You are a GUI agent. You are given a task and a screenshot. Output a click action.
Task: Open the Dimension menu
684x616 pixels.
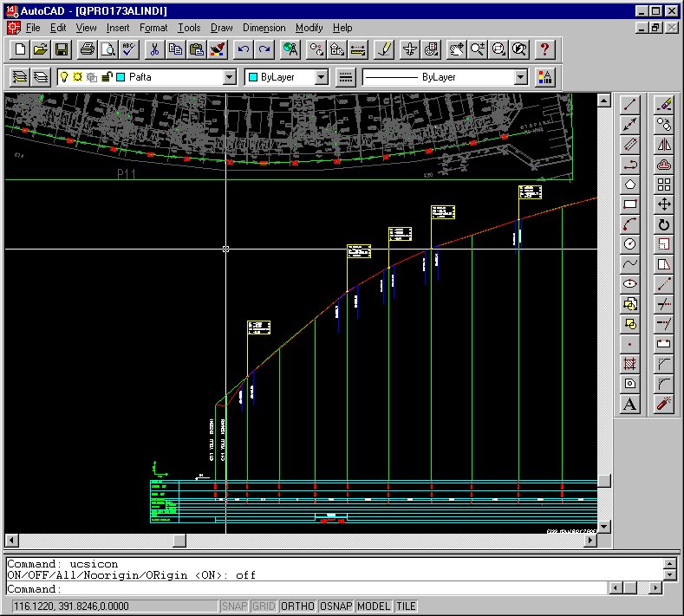click(x=264, y=28)
